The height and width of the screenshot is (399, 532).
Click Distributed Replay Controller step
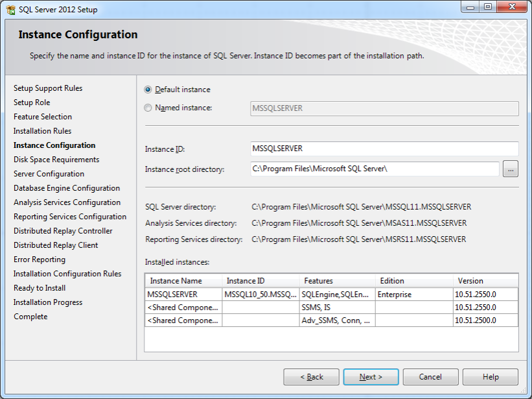(x=63, y=231)
